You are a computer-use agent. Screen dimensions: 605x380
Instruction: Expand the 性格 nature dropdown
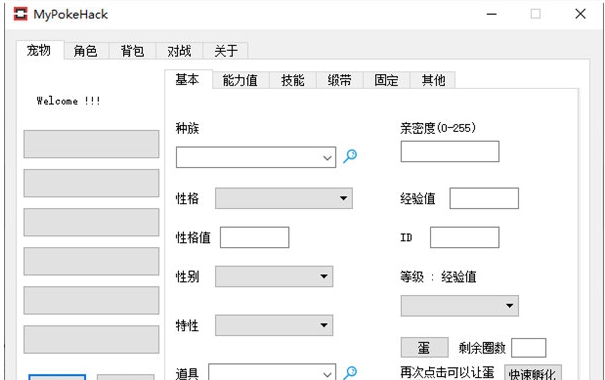coord(284,198)
